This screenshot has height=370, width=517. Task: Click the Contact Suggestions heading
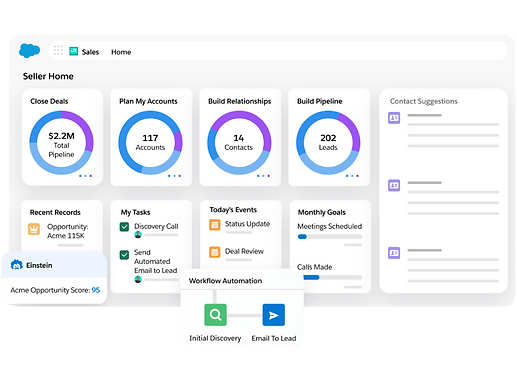[x=424, y=101]
